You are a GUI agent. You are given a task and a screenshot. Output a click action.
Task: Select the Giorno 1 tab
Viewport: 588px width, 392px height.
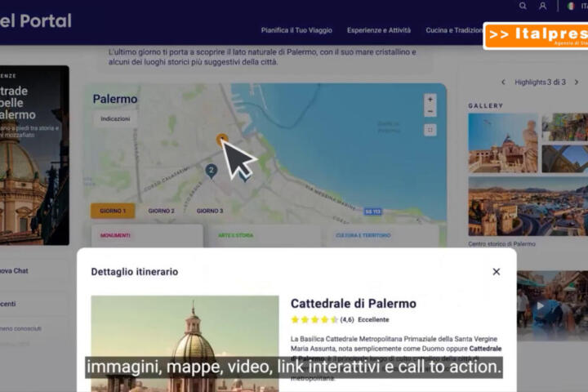tap(113, 211)
